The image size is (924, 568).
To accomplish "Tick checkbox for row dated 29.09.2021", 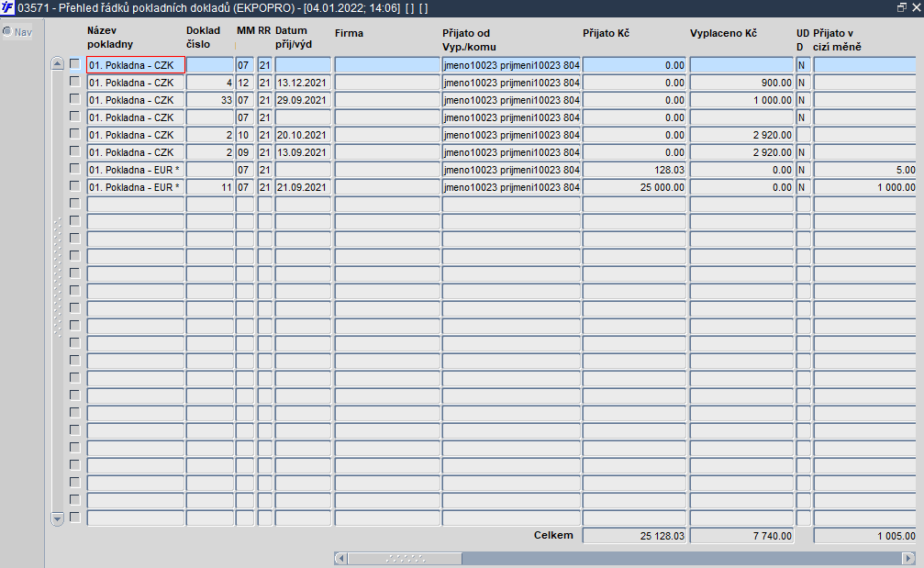I will [x=75, y=98].
